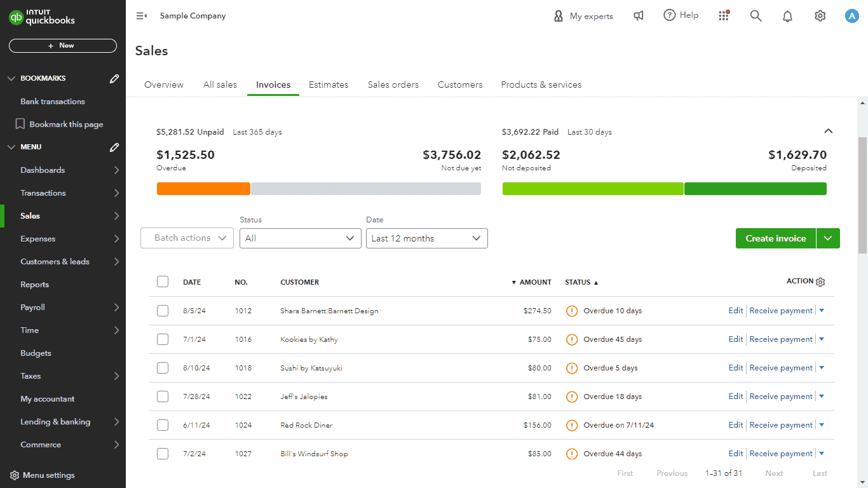Open My experts

point(583,16)
